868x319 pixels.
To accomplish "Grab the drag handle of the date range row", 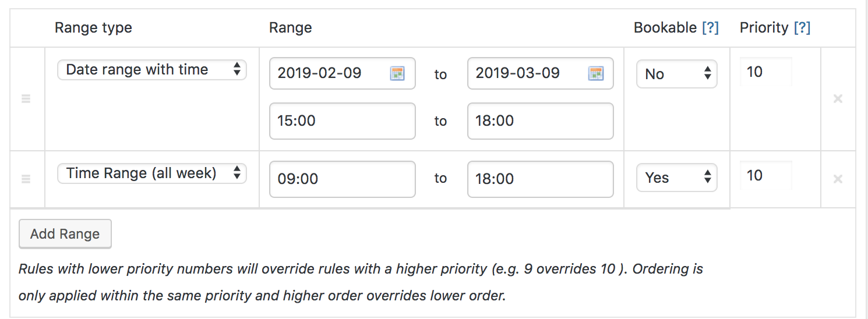I will click(x=26, y=99).
